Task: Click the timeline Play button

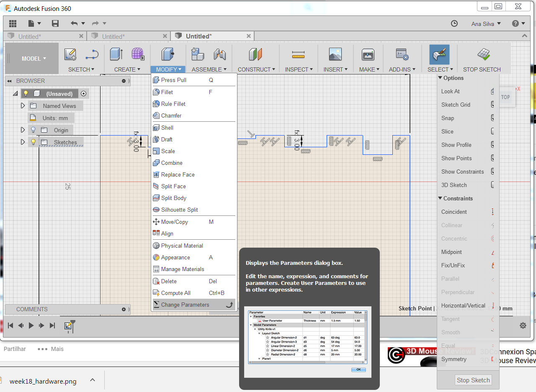Action: coord(31,325)
